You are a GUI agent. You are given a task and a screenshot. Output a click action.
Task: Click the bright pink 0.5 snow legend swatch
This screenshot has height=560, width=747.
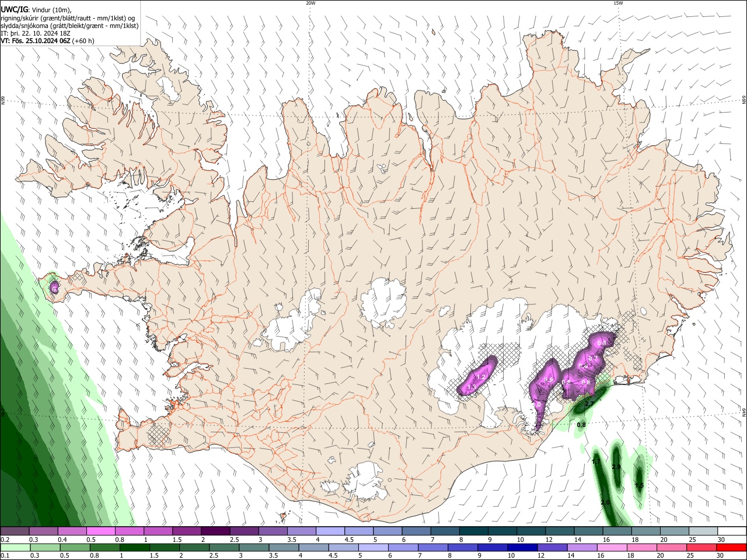click(100, 531)
